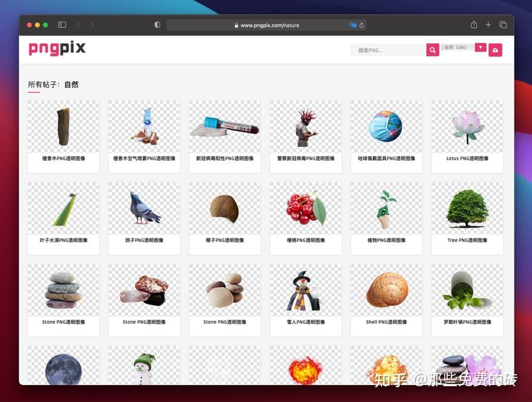This screenshot has height=402, width=532.
Task: Open the privacy shield icon
Action: (x=157, y=25)
